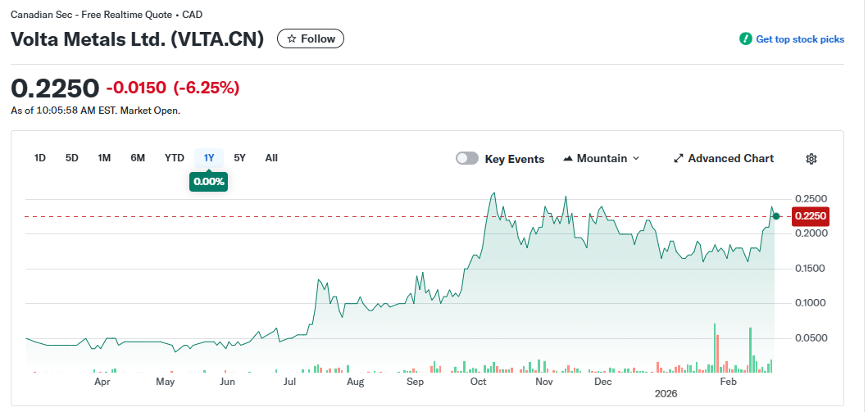Click the green top stock picks icon

click(x=745, y=39)
